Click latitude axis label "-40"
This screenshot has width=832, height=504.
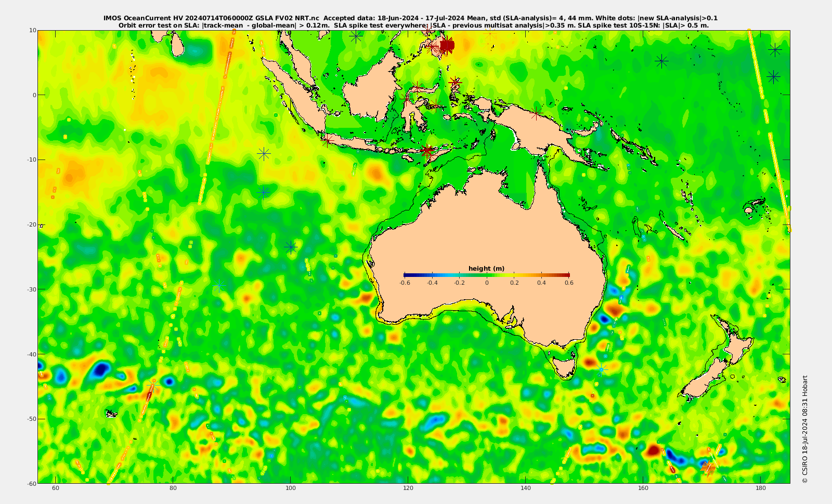point(31,354)
